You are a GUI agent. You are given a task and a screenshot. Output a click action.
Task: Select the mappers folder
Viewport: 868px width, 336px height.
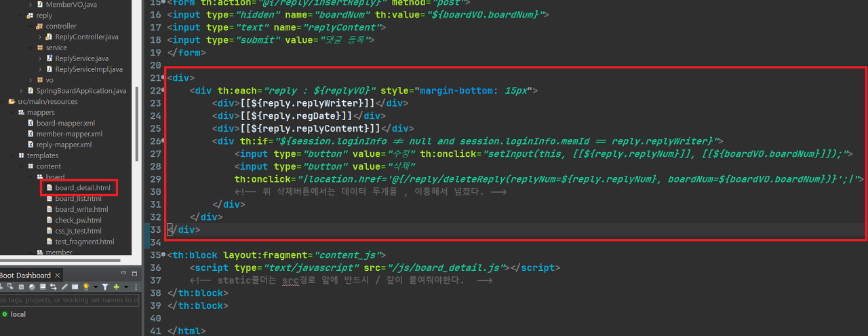pyautogui.click(x=41, y=113)
